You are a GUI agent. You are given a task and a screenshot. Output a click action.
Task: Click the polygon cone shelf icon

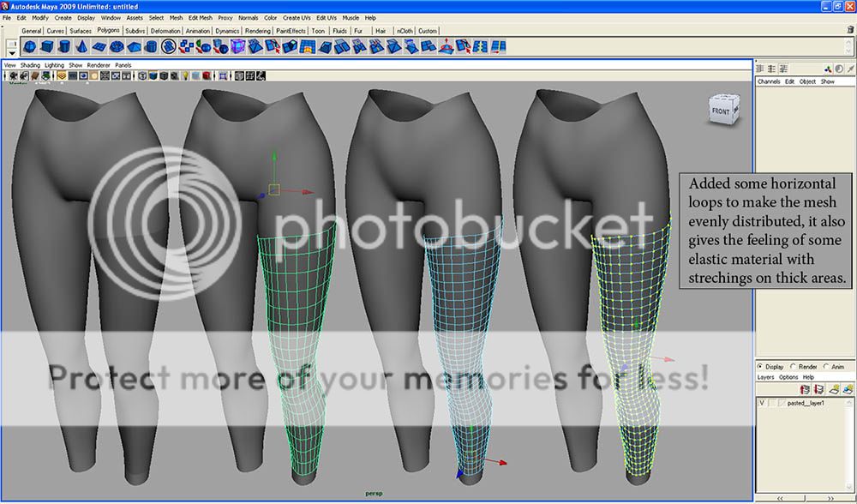coord(83,46)
